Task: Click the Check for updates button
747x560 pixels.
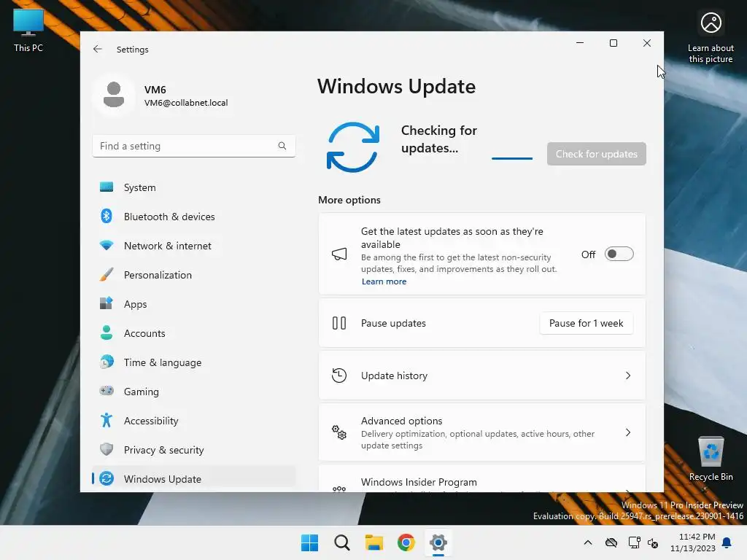Action: tap(597, 154)
